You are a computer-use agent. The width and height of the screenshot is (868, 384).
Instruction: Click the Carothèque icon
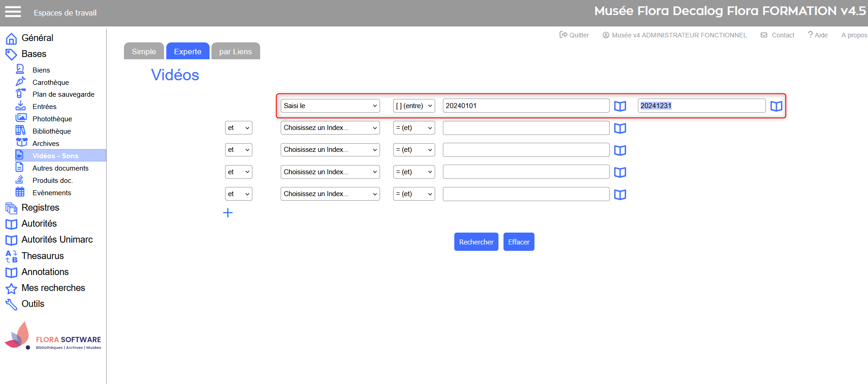[21, 82]
